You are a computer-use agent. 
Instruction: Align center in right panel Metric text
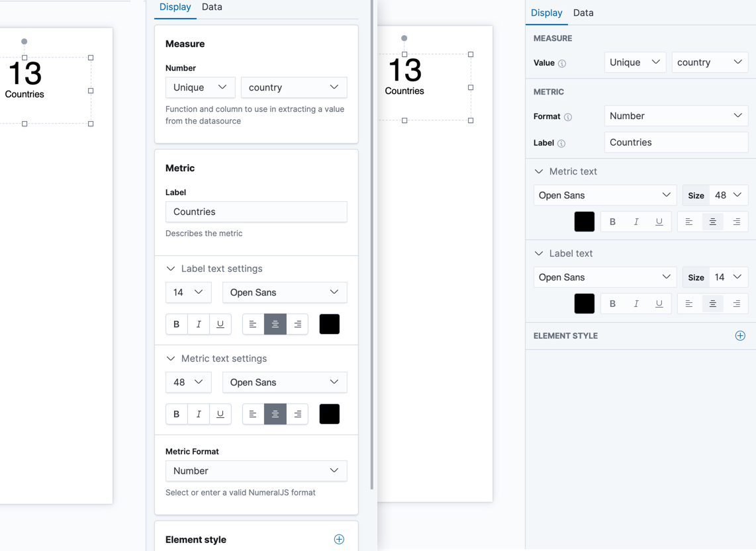pyautogui.click(x=712, y=222)
